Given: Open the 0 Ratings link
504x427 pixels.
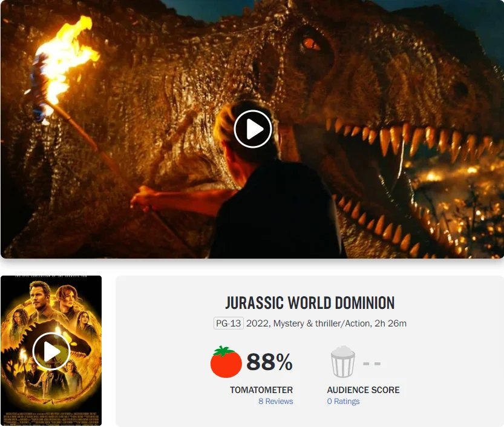Looking at the screenshot, I should coord(343,401).
